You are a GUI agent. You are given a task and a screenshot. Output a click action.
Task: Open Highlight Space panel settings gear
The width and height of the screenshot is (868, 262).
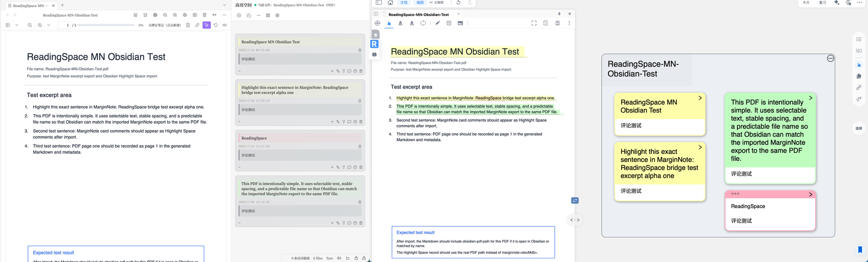278,15
